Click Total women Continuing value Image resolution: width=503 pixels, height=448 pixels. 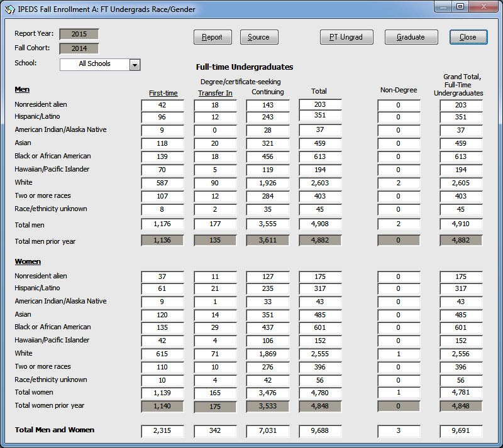coord(268,393)
